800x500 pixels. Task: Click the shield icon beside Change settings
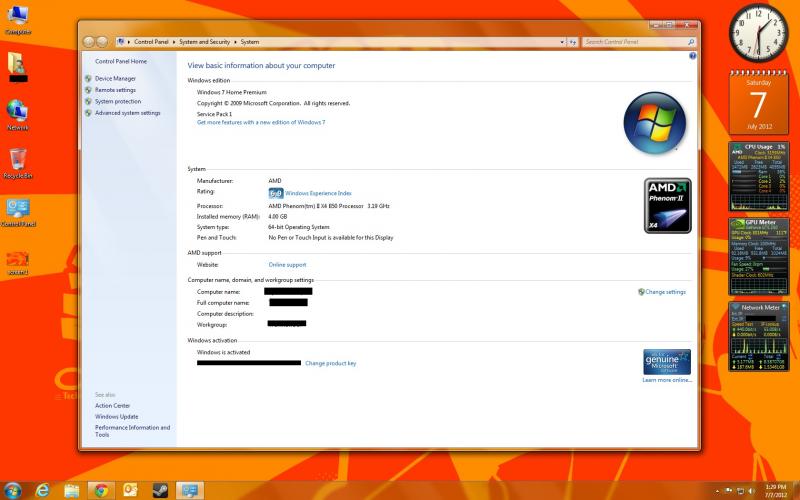(641, 292)
